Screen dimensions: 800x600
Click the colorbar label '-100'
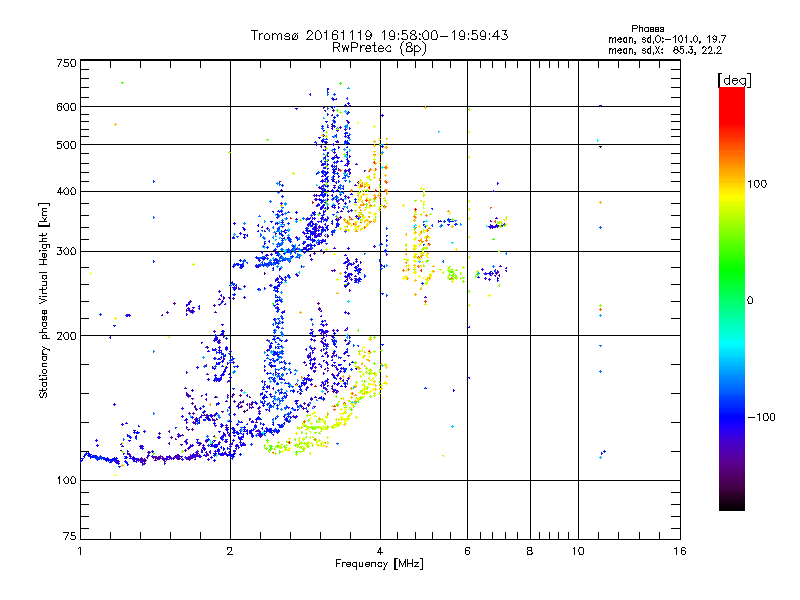point(762,417)
